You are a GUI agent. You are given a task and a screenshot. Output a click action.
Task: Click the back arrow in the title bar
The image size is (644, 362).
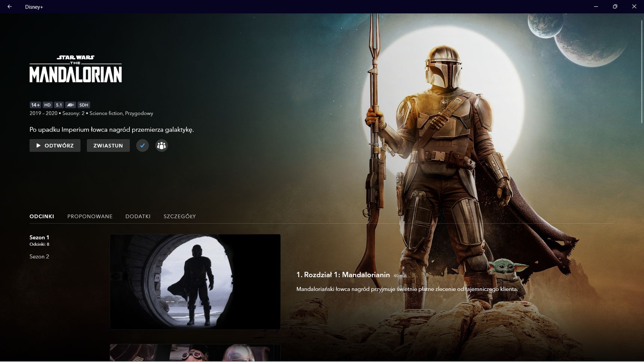[10, 7]
